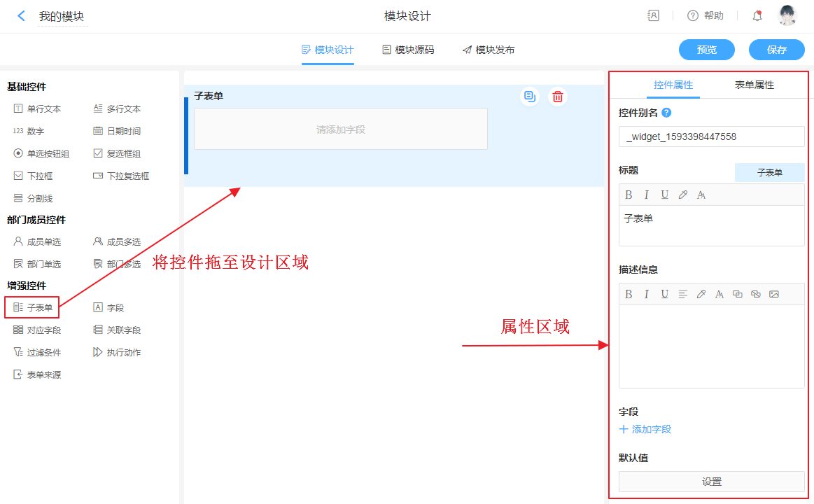Switch to the 表单属性 tab
The width and height of the screenshot is (814, 504).
coord(754,85)
